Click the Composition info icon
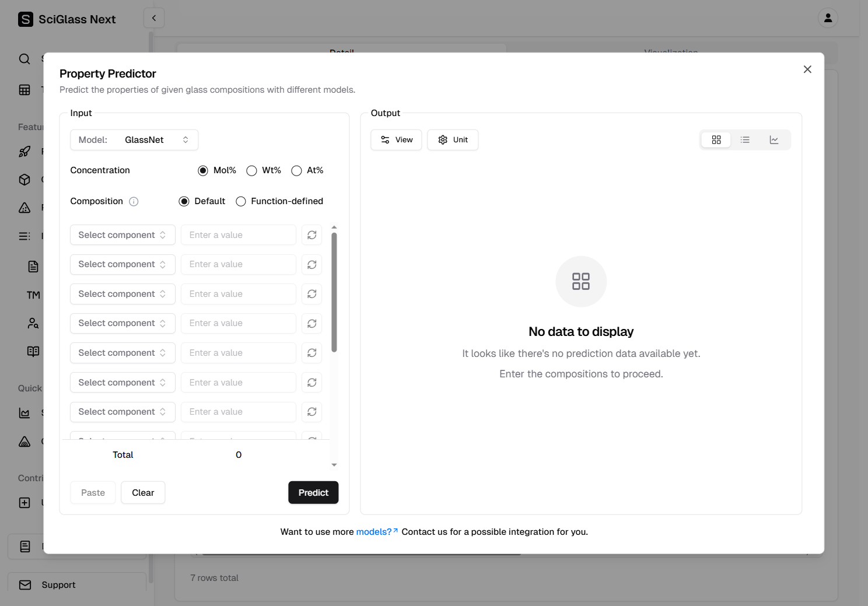The width and height of the screenshot is (868, 606). point(134,202)
